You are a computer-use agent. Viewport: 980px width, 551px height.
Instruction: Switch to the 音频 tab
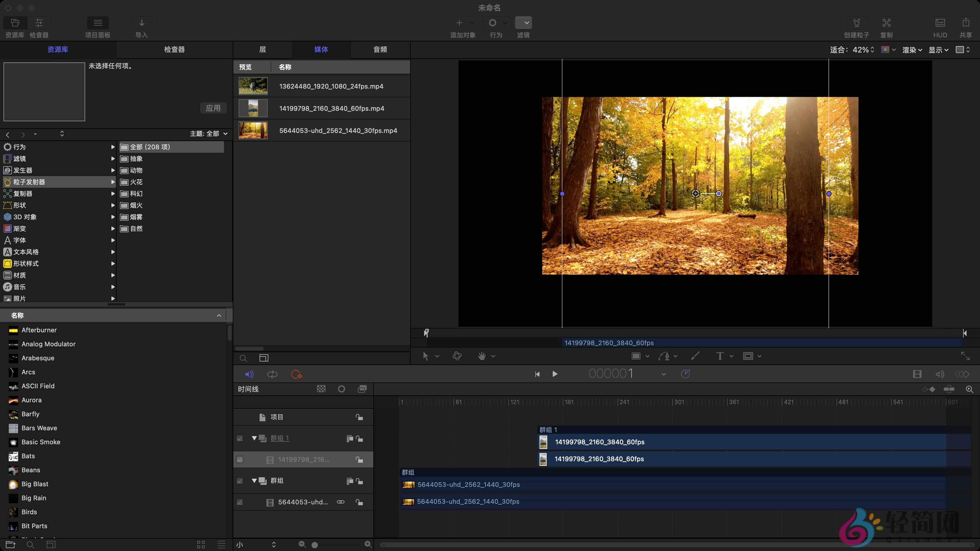380,50
